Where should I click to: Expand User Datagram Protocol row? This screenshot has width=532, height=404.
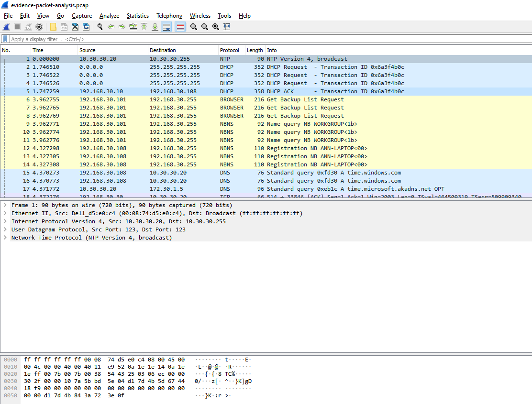point(5,229)
